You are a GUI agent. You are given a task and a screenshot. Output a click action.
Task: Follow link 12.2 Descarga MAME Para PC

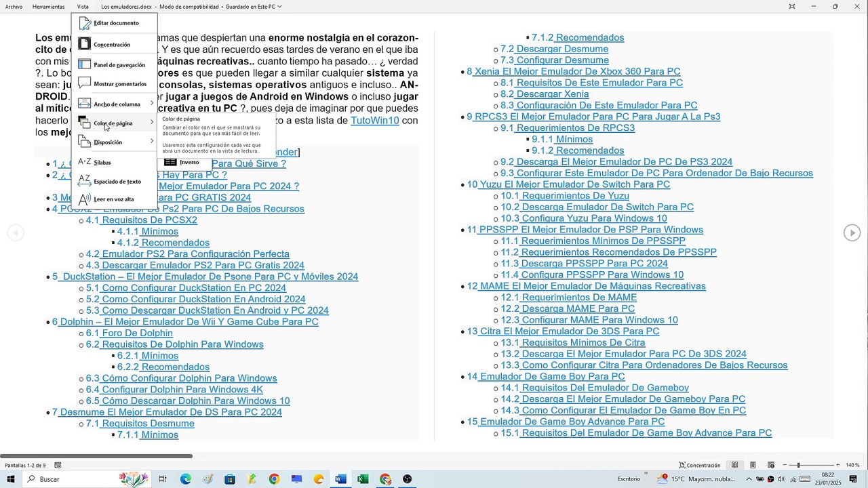[x=568, y=308]
